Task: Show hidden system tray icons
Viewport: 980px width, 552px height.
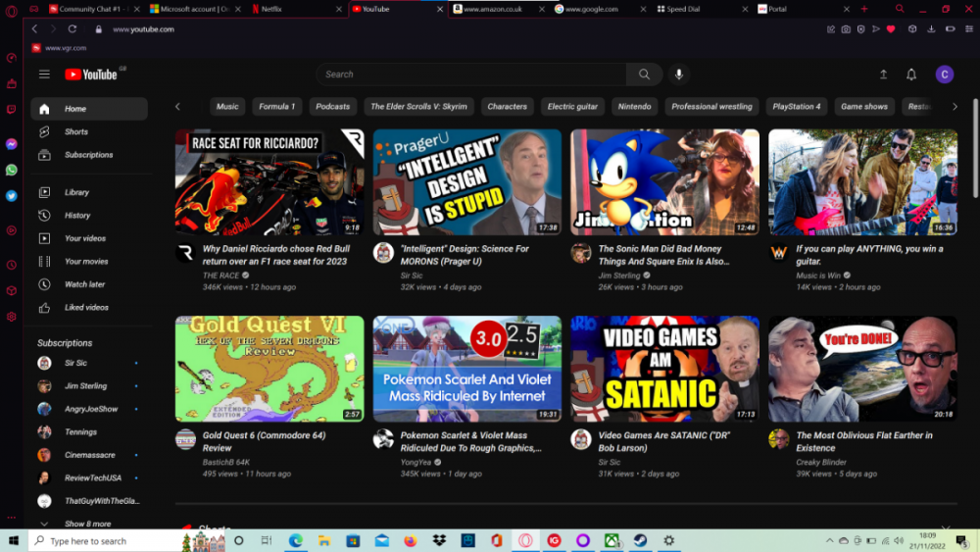Action: pos(829,541)
